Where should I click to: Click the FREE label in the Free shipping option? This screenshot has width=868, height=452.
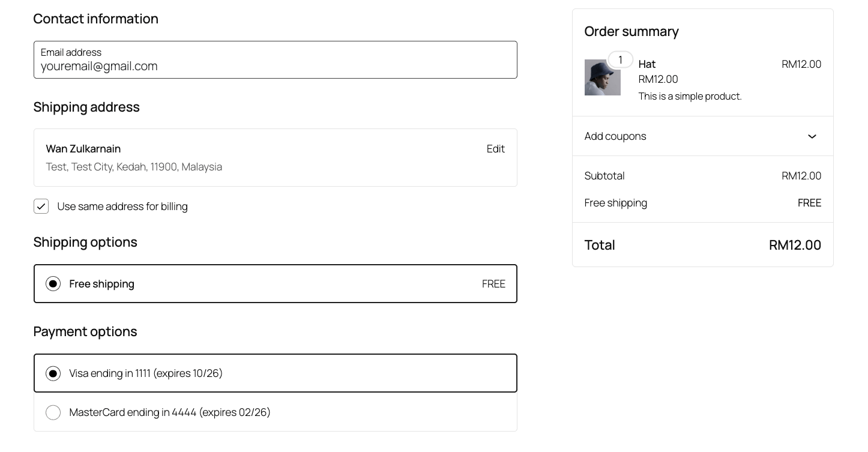[493, 284]
